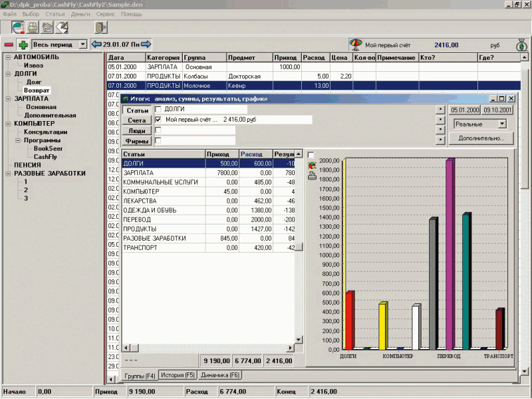Screen dimensions: 532x399
Task: Open the accounts toolbar icon with globe
Action: [18, 27]
